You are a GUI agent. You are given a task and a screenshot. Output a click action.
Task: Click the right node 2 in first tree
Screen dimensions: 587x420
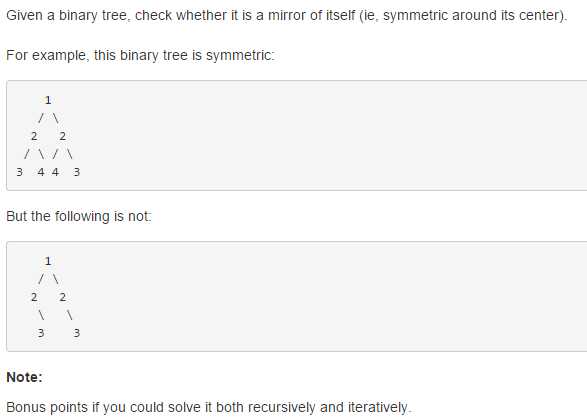click(63, 136)
